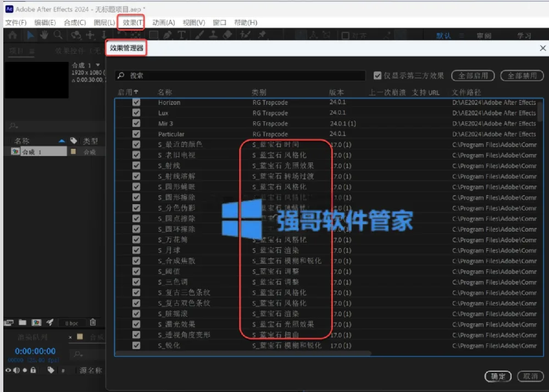The image size is (549, 392).
Task: Click the timeline label tag icon
Action: [x=51, y=370]
